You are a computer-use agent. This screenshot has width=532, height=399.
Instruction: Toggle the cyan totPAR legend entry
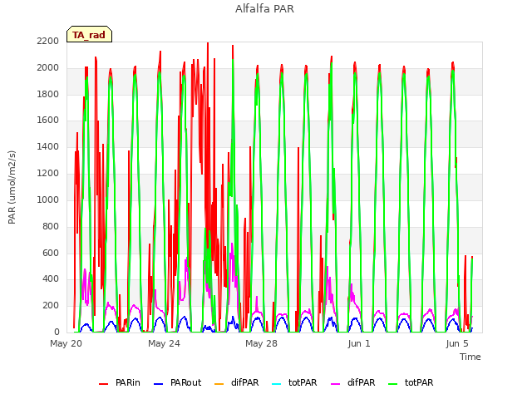[294, 382]
